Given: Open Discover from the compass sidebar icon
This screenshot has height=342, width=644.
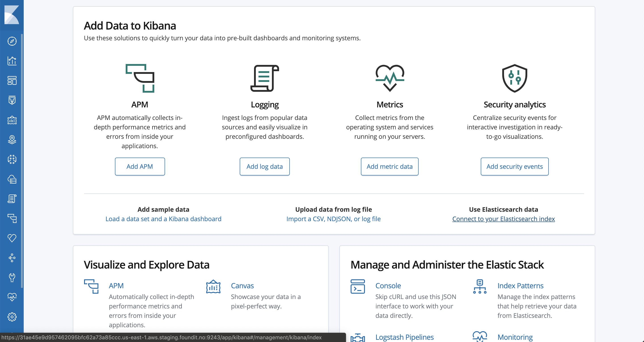Looking at the screenshot, I should (x=12, y=41).
